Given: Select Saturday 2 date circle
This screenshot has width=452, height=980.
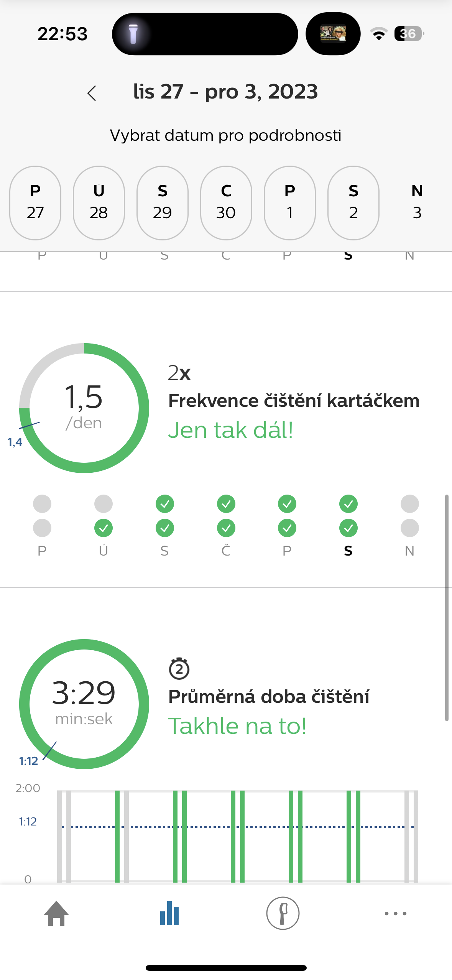Looking at the screenshot, I should pyautogui.click(x=353, y=203).
